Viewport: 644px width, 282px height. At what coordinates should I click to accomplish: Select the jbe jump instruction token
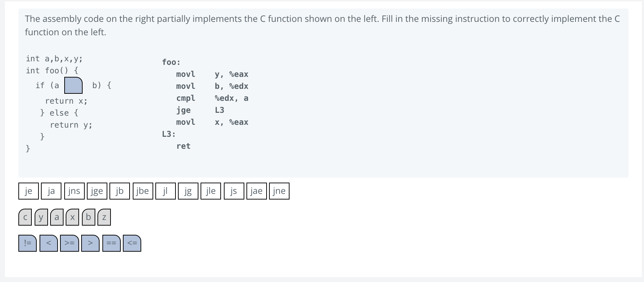(142, 191)
